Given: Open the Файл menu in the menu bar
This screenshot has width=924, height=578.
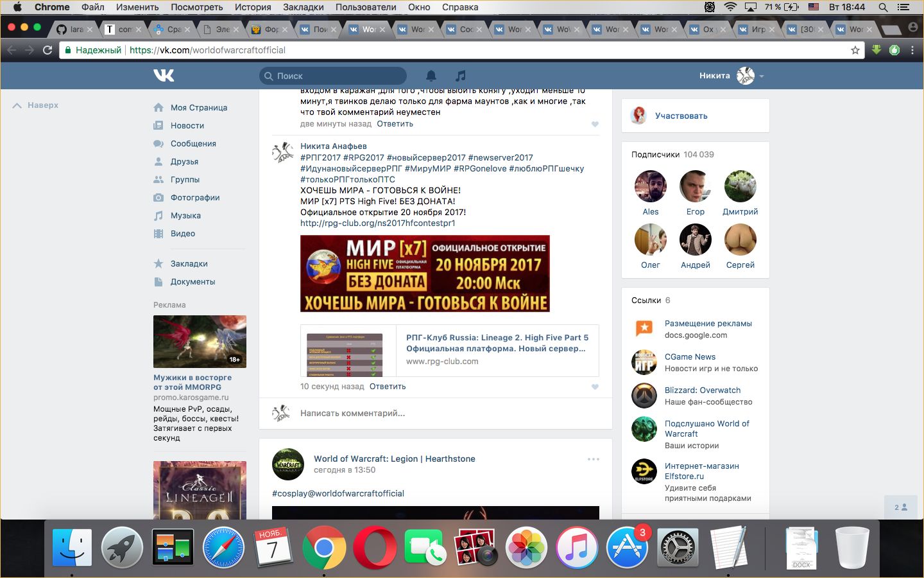Looking at the screenshot, I should click(x=93, y=7).
